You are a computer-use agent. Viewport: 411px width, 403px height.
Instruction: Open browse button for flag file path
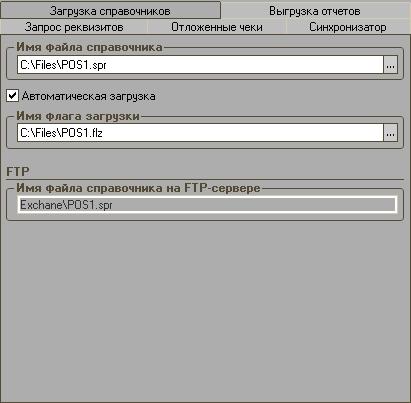click(391, 133)
